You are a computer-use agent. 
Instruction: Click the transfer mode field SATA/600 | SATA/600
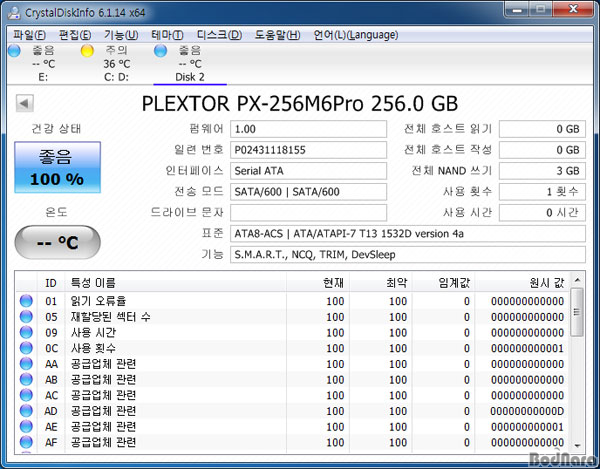coord(308,192)
